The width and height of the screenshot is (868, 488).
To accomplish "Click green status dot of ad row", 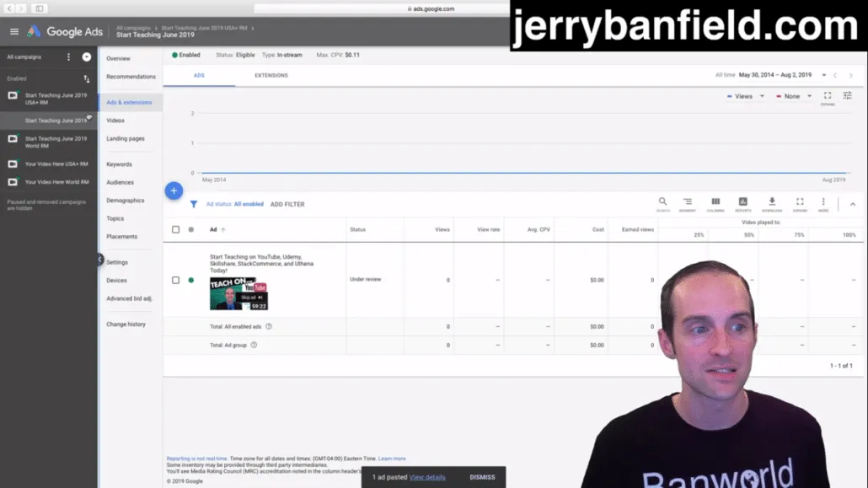I will click(191, 280).
